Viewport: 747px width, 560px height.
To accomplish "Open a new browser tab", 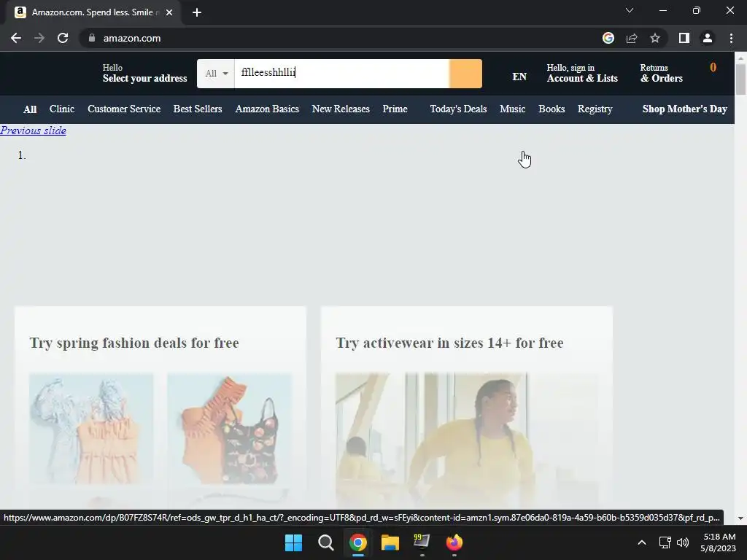I will point(197,12).
